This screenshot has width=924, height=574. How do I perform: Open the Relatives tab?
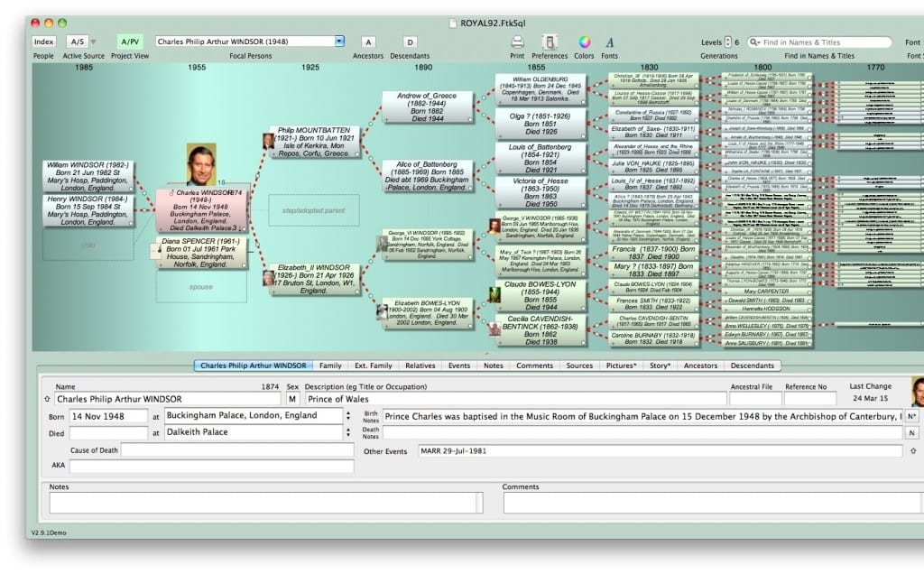(420, 366)
